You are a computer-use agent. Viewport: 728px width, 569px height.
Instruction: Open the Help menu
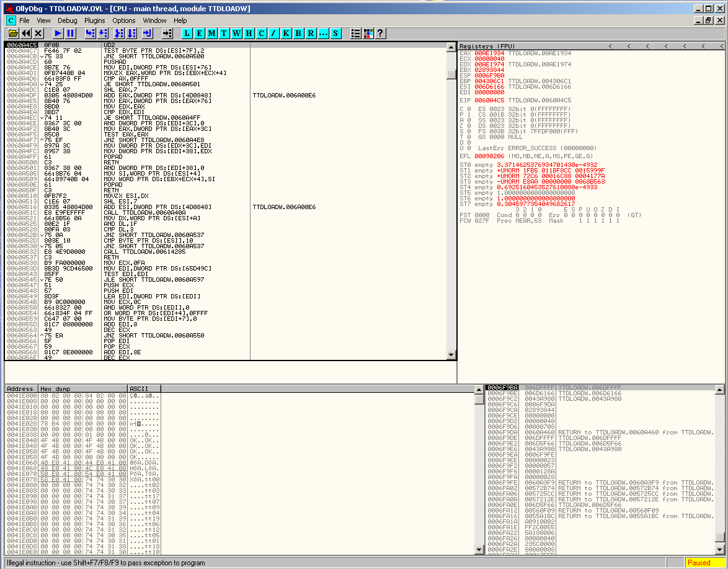point(180,20)
